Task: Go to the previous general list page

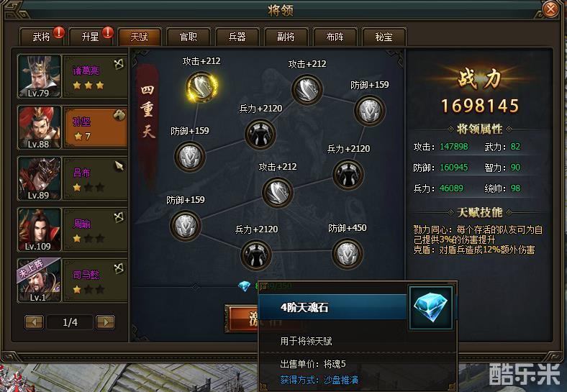Action: pyautogui.click(x=34, y=322)
